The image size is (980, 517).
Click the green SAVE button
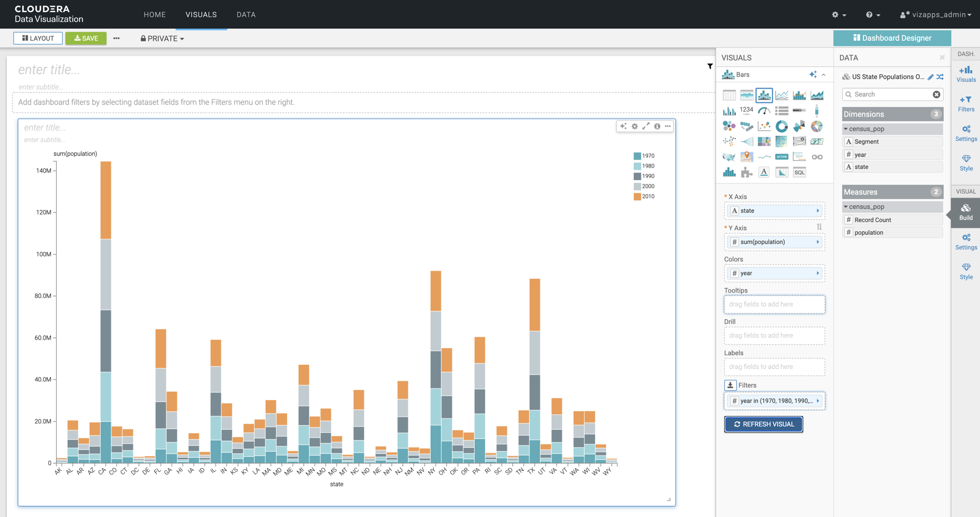(x=86, y=39)
